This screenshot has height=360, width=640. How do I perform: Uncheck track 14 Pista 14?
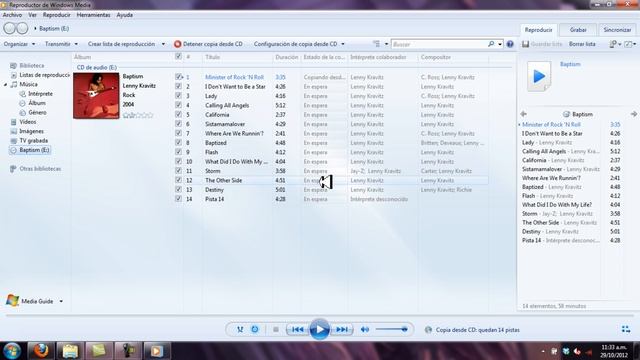[178, 199]
